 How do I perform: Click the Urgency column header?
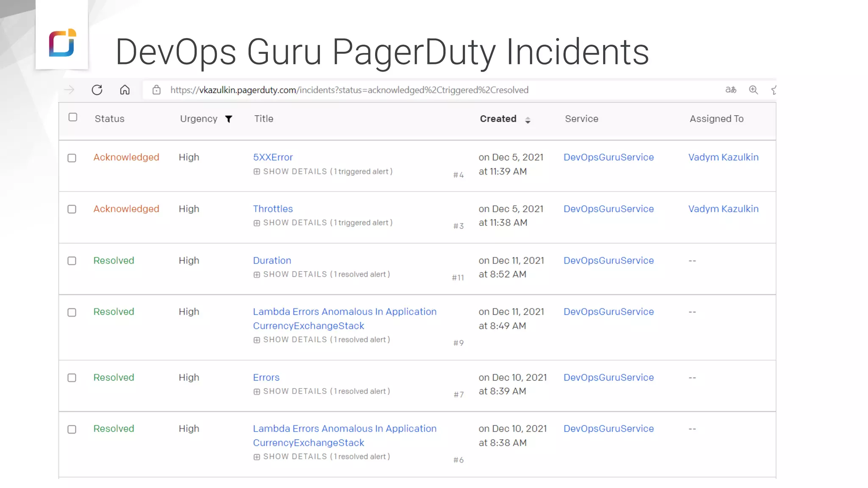(198, 119)
